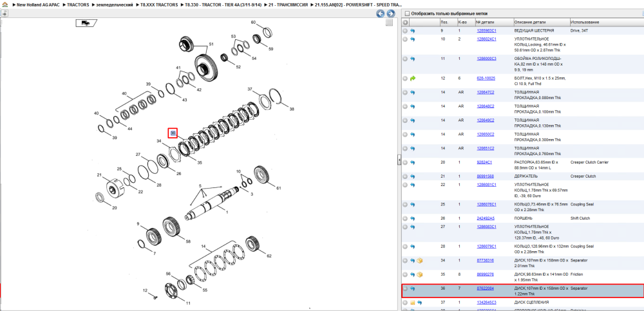Open part number link 87622084
Image resolution: width=644 pixels, height=311 pixels.
pyautogui.click(x=485, y=288)
